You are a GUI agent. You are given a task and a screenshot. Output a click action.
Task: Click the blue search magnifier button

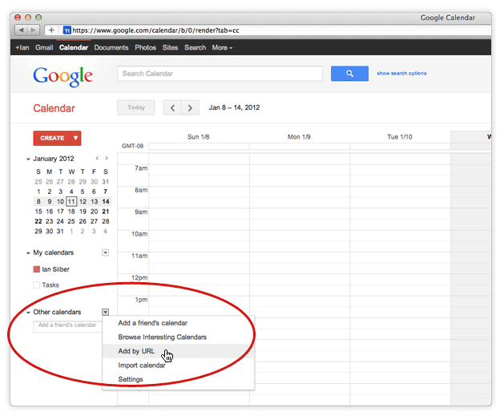(x=349, y=74)
